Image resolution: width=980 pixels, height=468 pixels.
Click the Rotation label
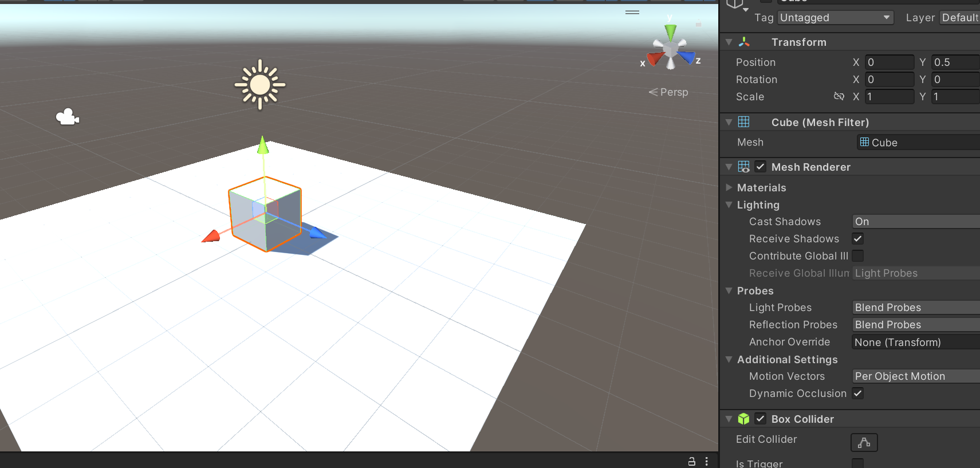[757, 80]
